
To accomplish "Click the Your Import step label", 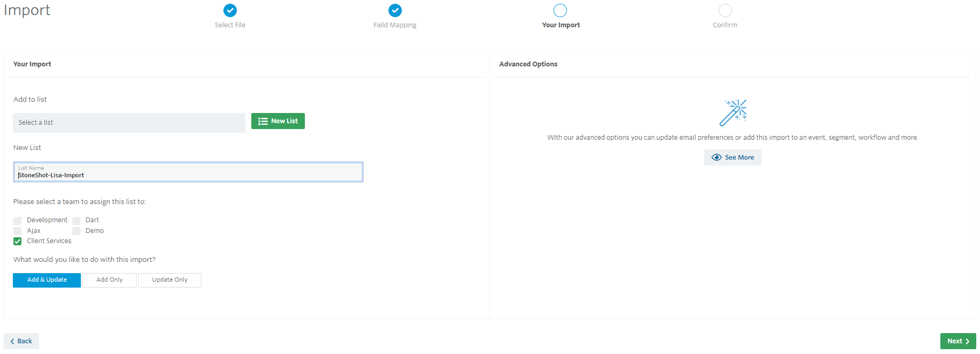I will point(561,25).
